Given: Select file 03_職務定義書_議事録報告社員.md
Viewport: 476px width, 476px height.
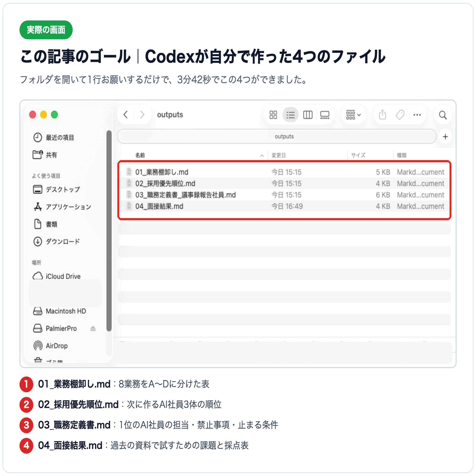Looking at the screenshot, I should (285, 195).
